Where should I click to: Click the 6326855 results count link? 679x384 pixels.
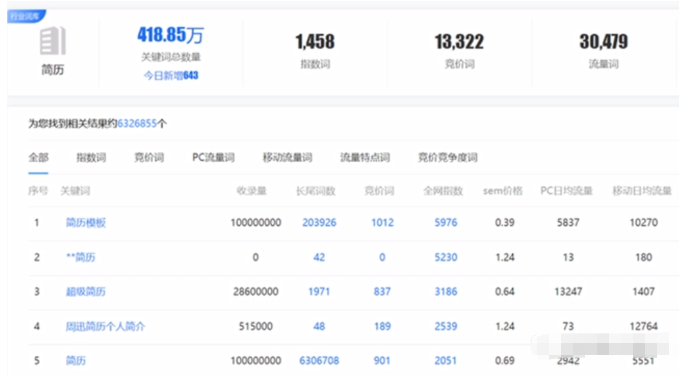click(x=137, y=124)
